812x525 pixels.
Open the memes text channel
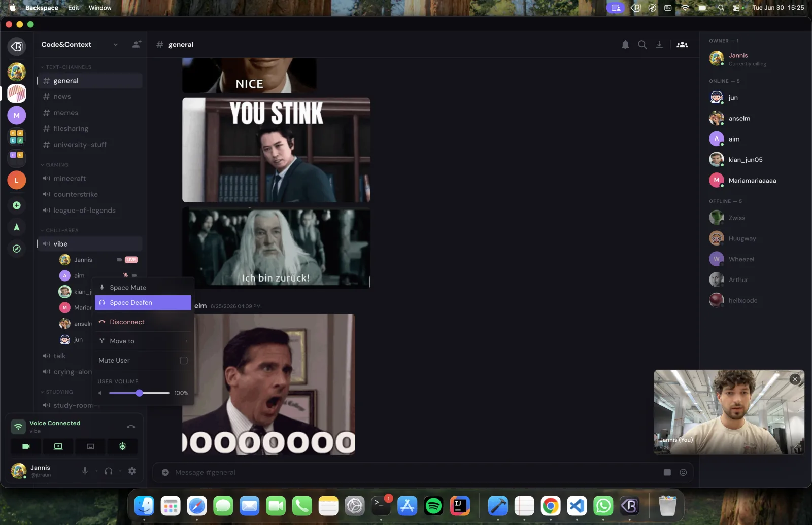pos(89,113)
